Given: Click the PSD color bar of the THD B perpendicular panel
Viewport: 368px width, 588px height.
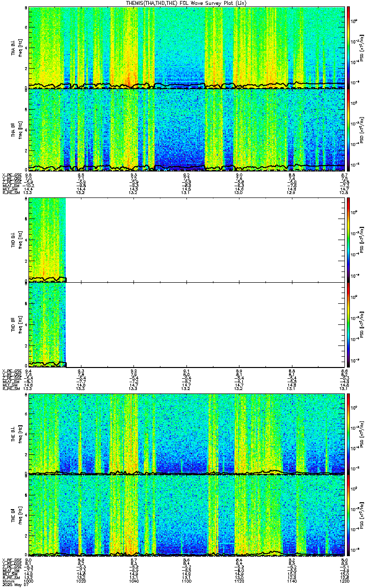Looking at the screenshot, I should (x=349, y=240).
